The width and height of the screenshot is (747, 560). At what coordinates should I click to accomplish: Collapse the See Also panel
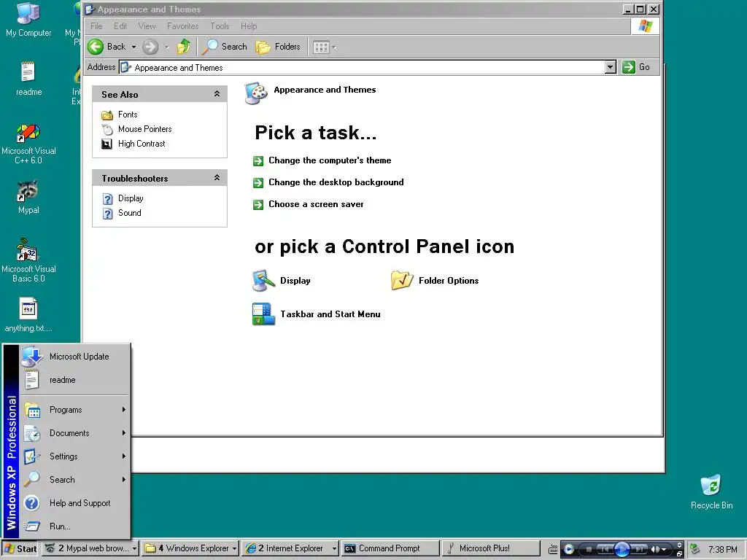pyautogui.click(x=217, y=94)
